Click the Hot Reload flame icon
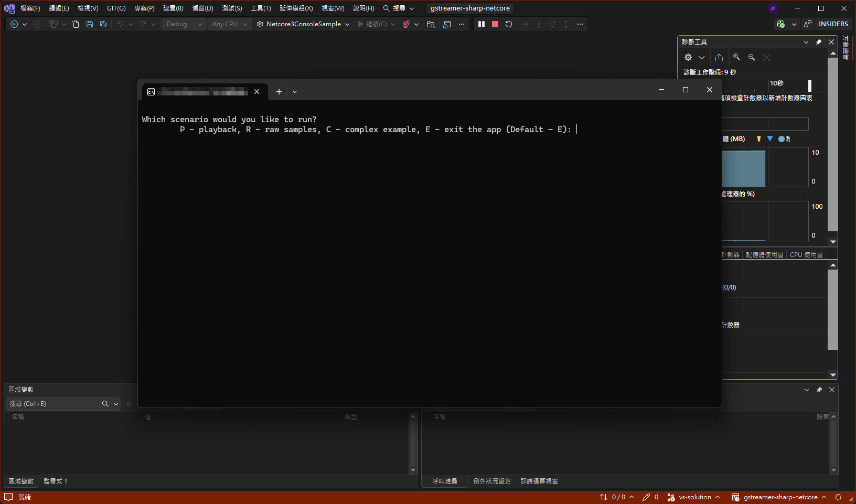Image resolution: width=856 pixels, height=504 pixels. pyautogui.click(x=406, y=24)
